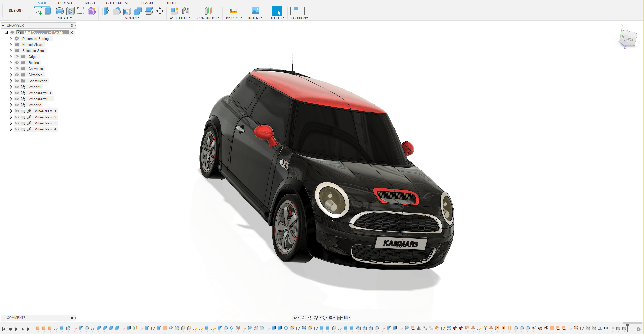Open the INSERT menu

click(255, 18)
